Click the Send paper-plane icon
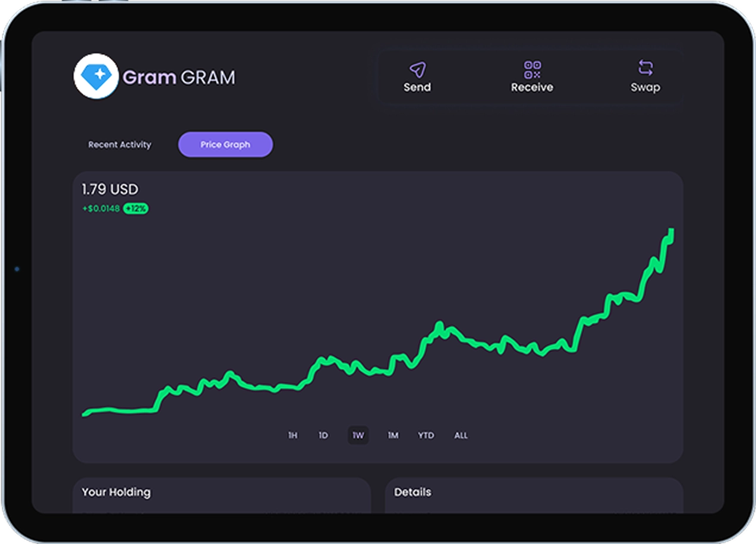 417,69
